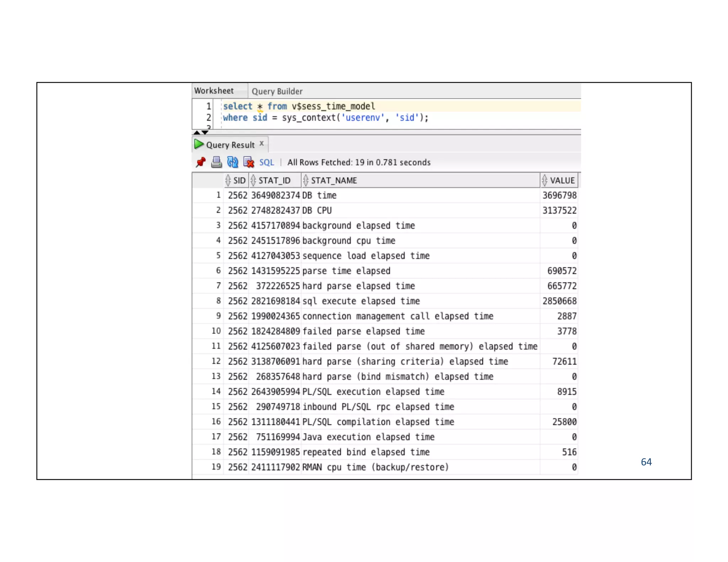Screen dimensions: 728x562
Task: Collapse pane with the up splitter arrow
Action: point(197,133)
